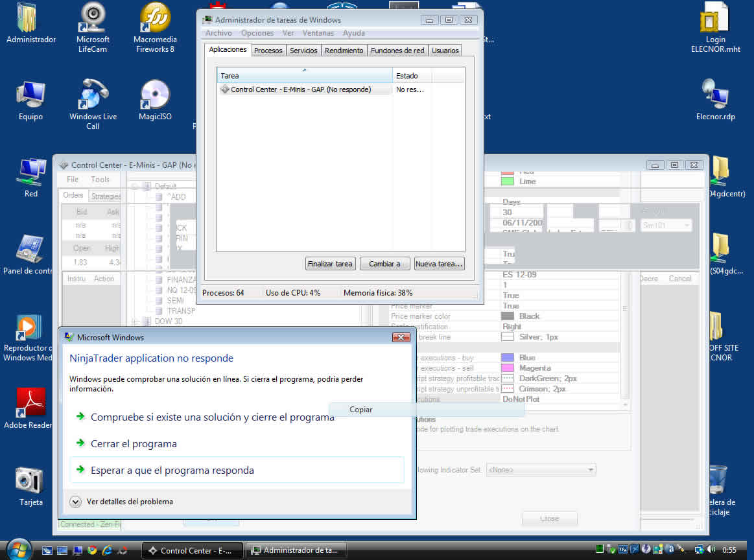Open Tools menu in Control Center
Viewport: 754px width, 560px height.
click(x=100, y=180)
